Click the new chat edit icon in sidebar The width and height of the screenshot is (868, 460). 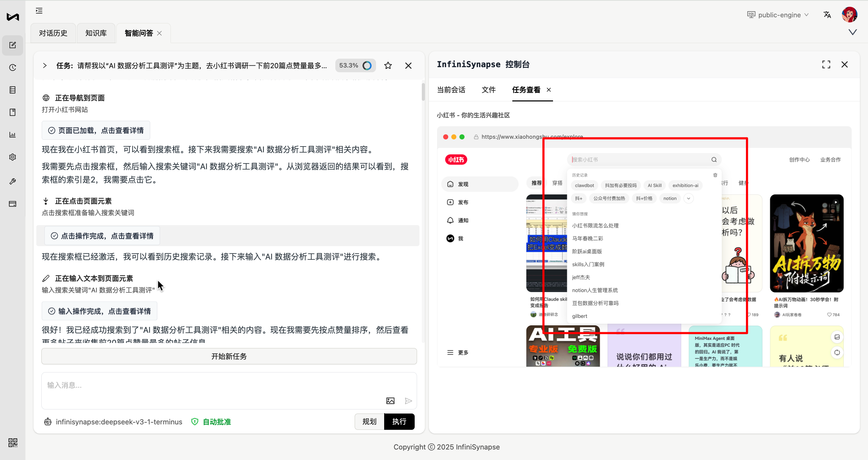[13, 45]
